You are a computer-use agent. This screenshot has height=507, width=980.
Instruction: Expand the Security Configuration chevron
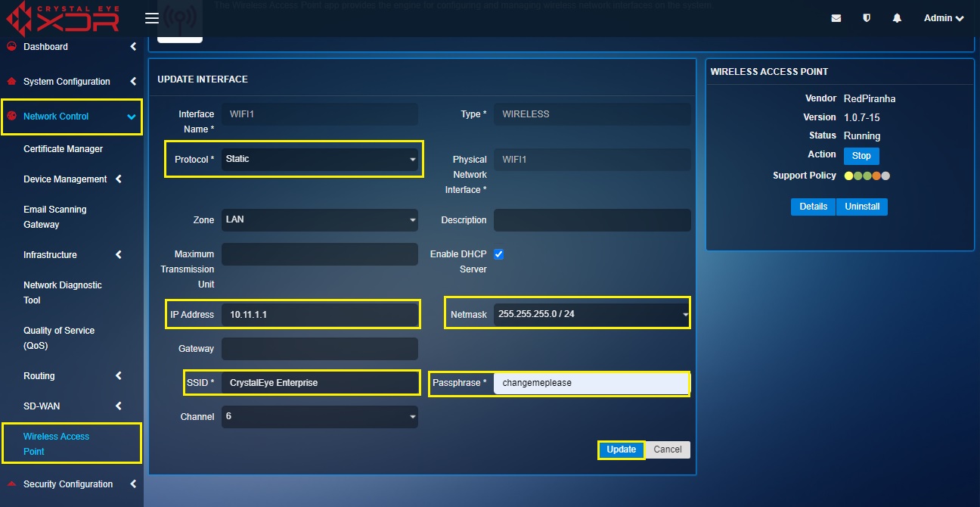tap(133, 484)
